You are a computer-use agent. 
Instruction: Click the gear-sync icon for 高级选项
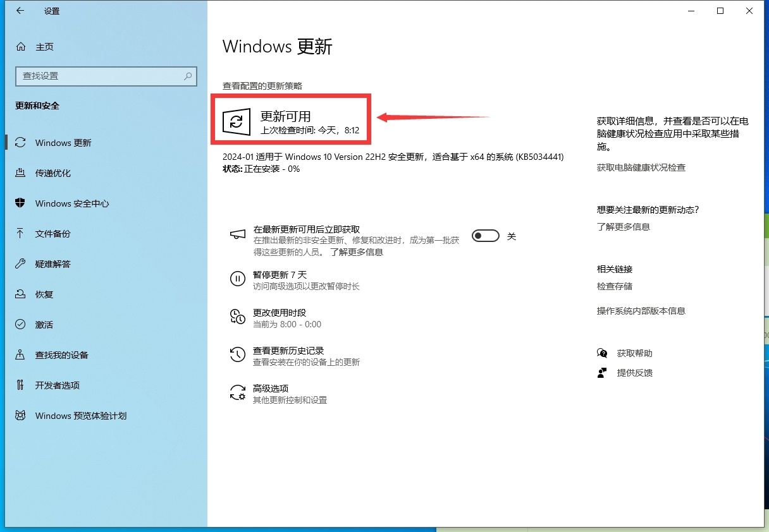(x=237, y=392)
